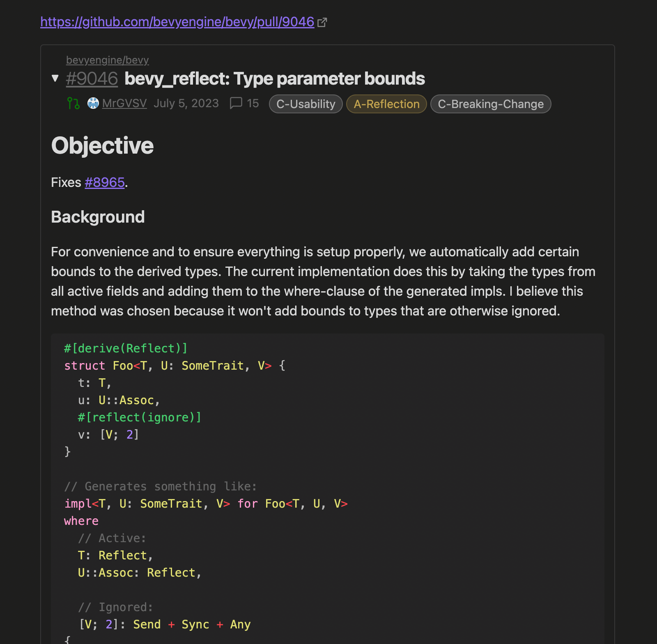This screenshot has height=644, width=657.
Task: Click the #[reflect(ignore)] attribute line
Action: click(140, 417)
